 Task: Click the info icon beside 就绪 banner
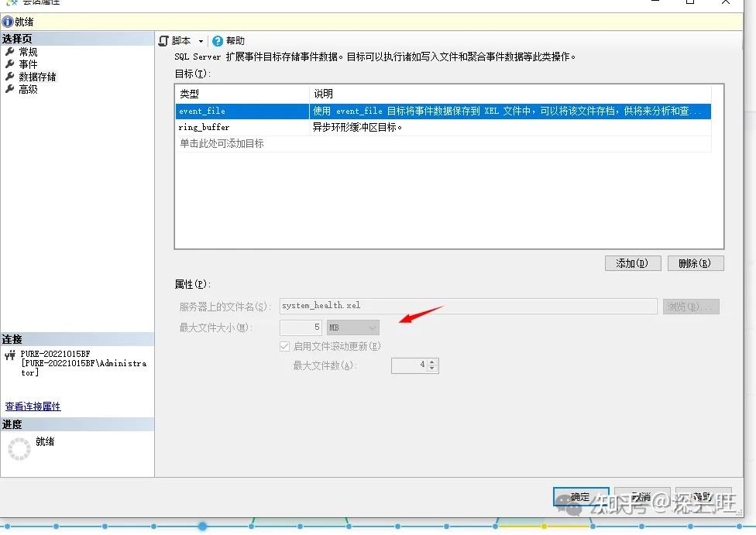point(7,22)
